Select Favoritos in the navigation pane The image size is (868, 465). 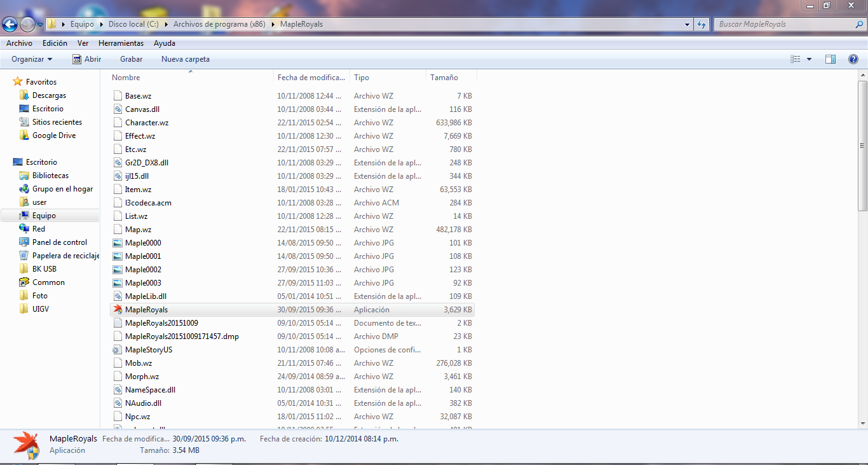(x=41, y=82)
